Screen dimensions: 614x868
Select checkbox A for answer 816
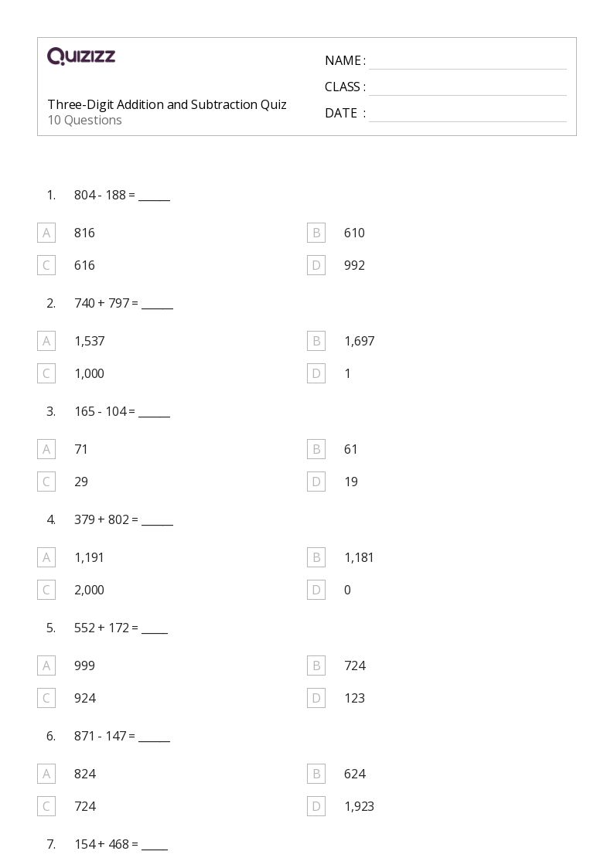(46, 233)
